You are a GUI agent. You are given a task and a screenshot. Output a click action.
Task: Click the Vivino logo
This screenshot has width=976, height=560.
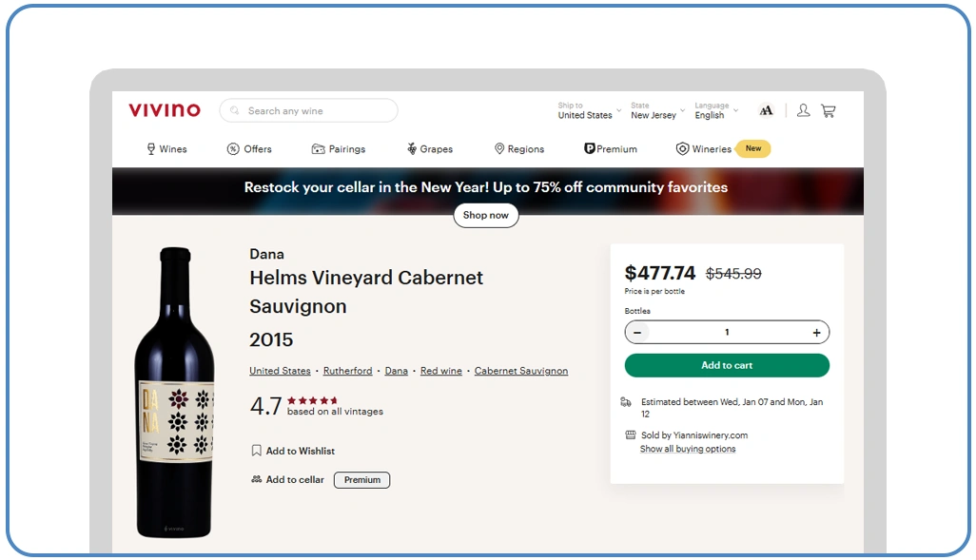click(165, 110)
